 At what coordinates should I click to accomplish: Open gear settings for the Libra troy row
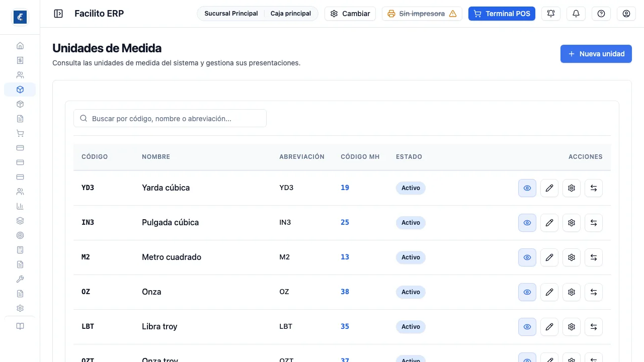tap(572, 327)
